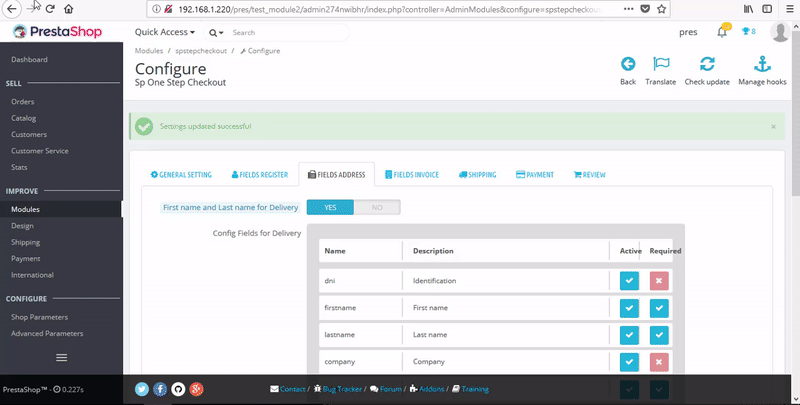Switch to the General Setting tab
The height and width of the screenshot is (405, 800).
pyautogui.click(x=181, y=174)
